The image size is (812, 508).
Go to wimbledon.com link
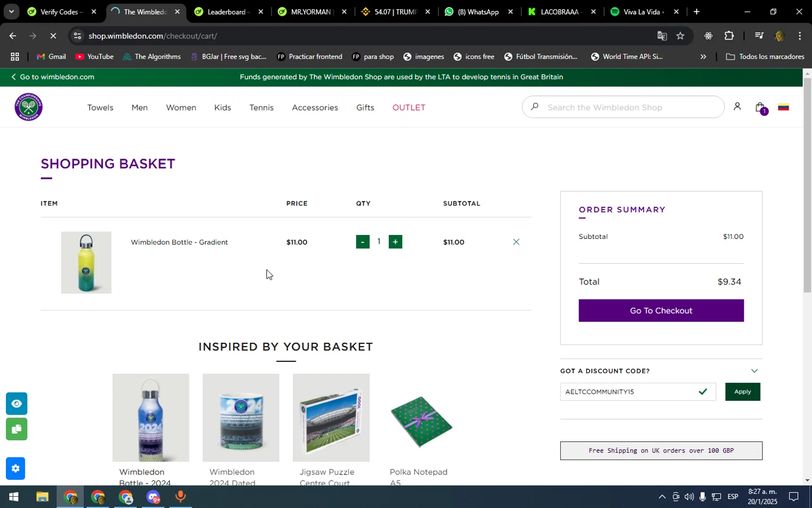click(x=53, y=77)
